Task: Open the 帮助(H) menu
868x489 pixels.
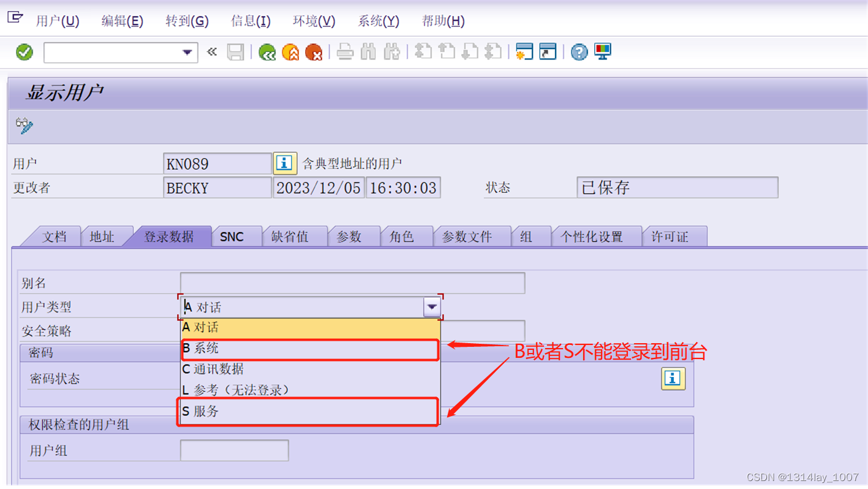Action: [443, 21]
